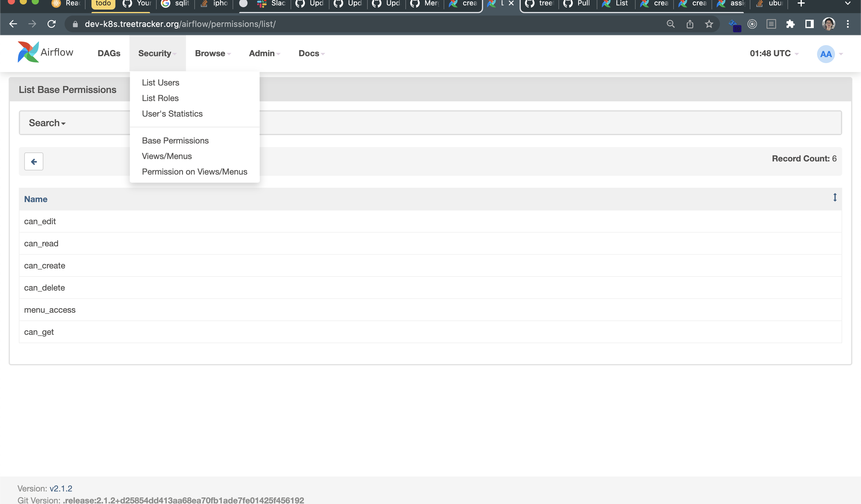Open Chrome's three-dot menu

(x=848, y=24)
